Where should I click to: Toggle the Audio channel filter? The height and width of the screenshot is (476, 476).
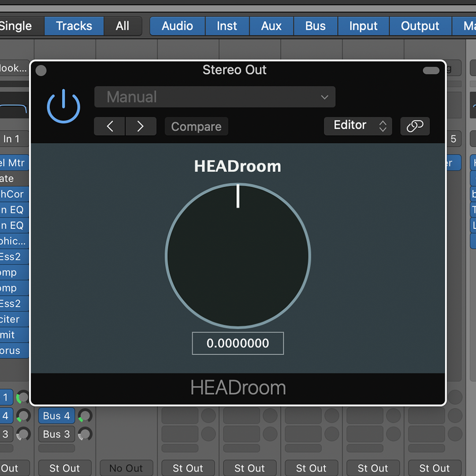[x=177, y=26]
